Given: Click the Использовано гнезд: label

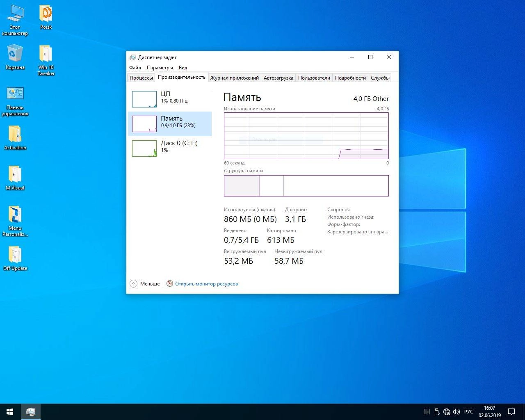Looking at the screenshot, I should coord(351,217).
